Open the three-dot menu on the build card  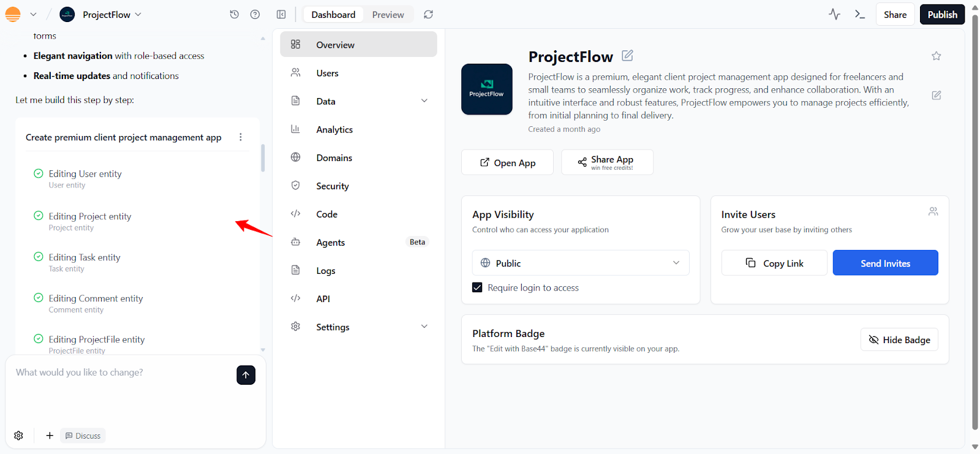pos(241,137)
